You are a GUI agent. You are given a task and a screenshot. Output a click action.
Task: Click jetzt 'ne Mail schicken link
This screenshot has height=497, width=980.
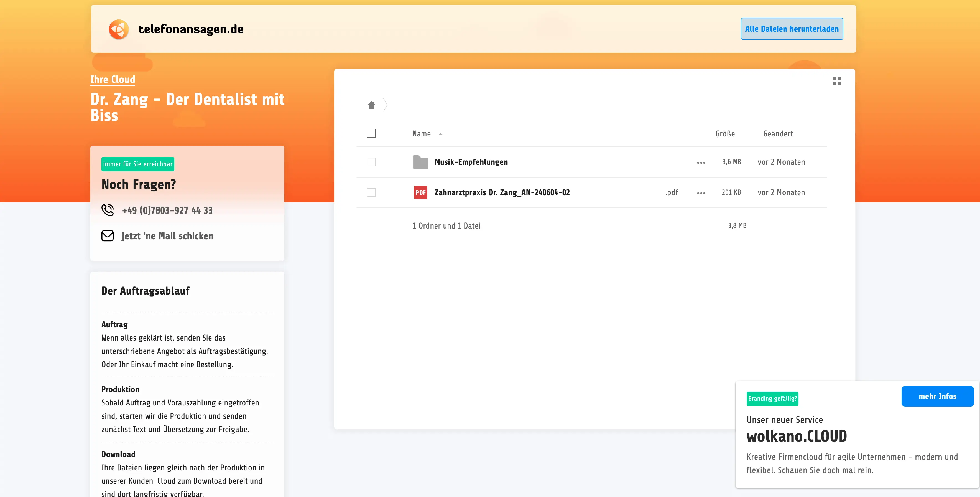(167, 236)
